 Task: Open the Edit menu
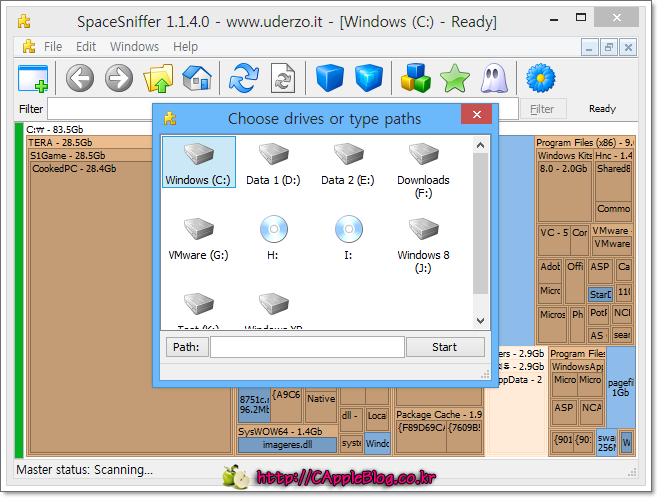[x=86, y=47]
